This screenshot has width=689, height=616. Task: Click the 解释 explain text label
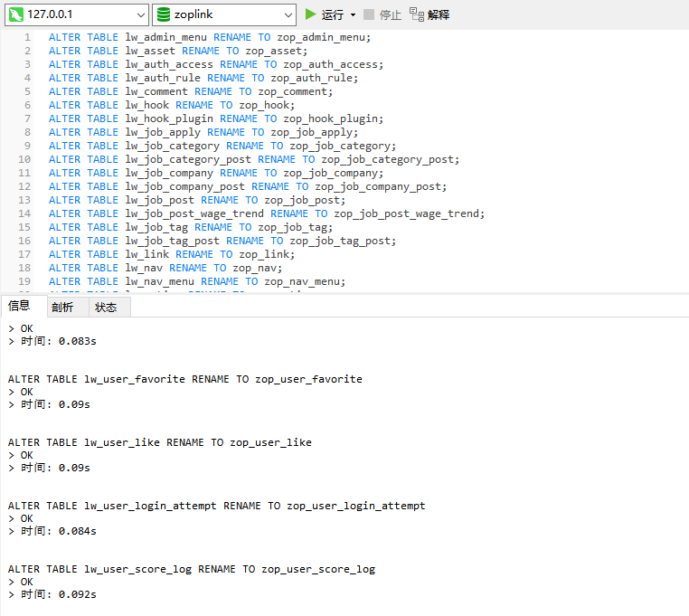coord(439,14)
